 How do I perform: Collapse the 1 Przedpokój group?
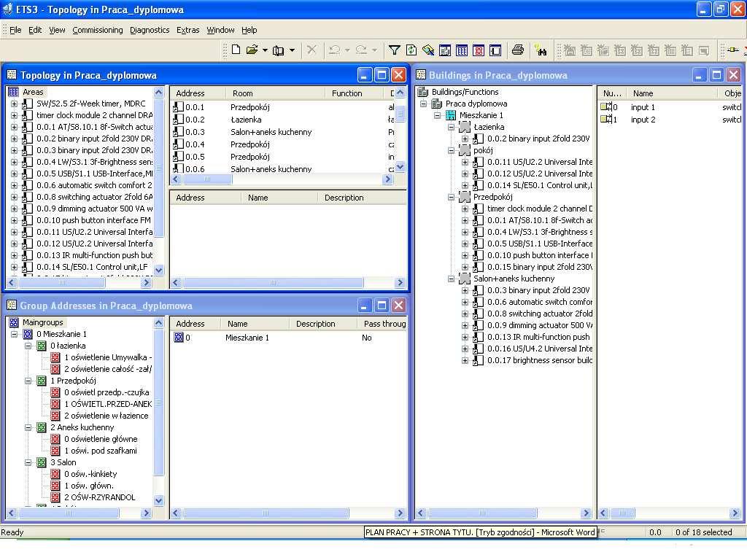click(28, 381)
